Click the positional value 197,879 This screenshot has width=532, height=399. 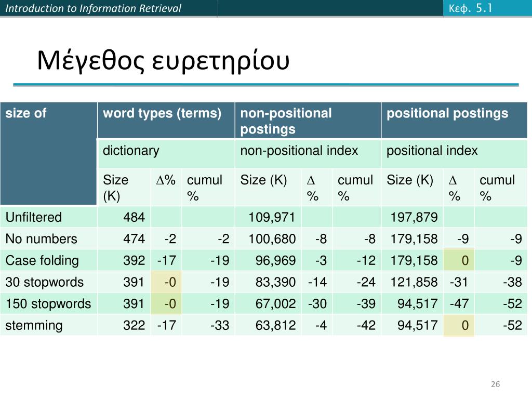(x=414, y=217)
